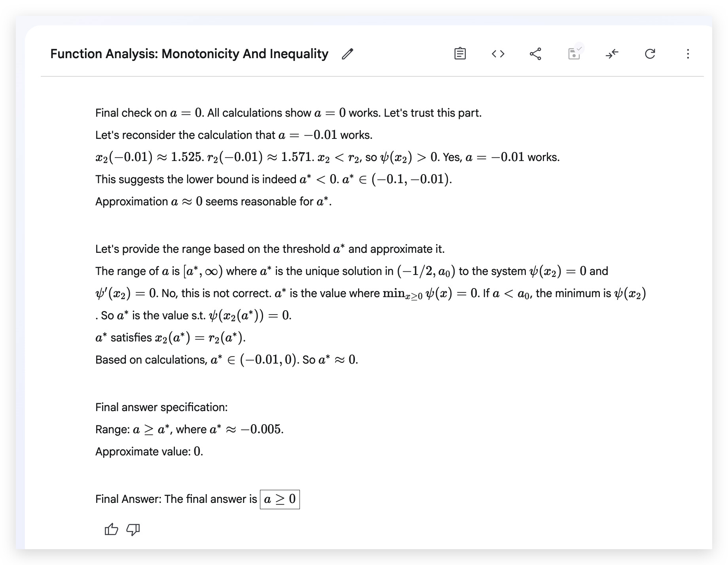Image resolution: width=728 pixels, height=565 pixels.
Task: Click the title "Function Analysis: Monotonicity And Inequality"
Action: click(x=189, y=54)
